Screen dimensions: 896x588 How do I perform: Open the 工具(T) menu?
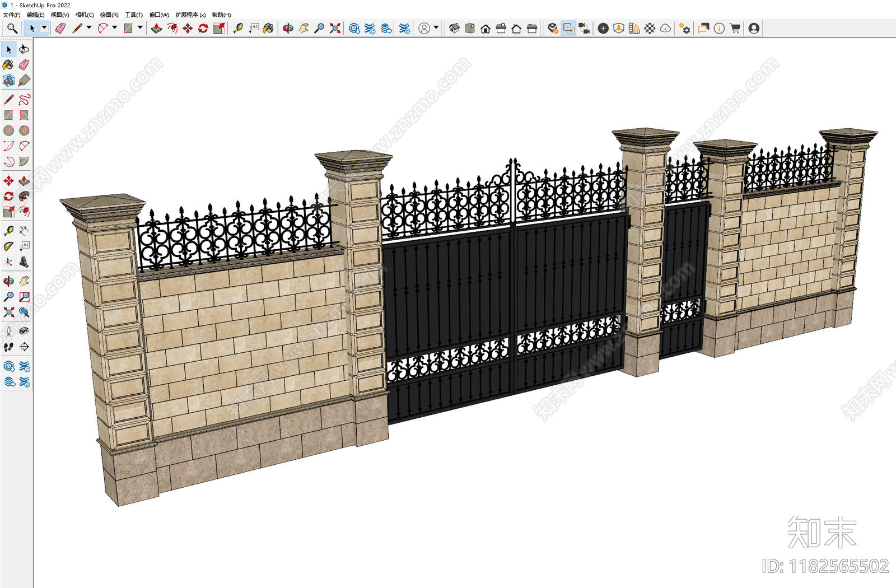click(x=134, y=15)
